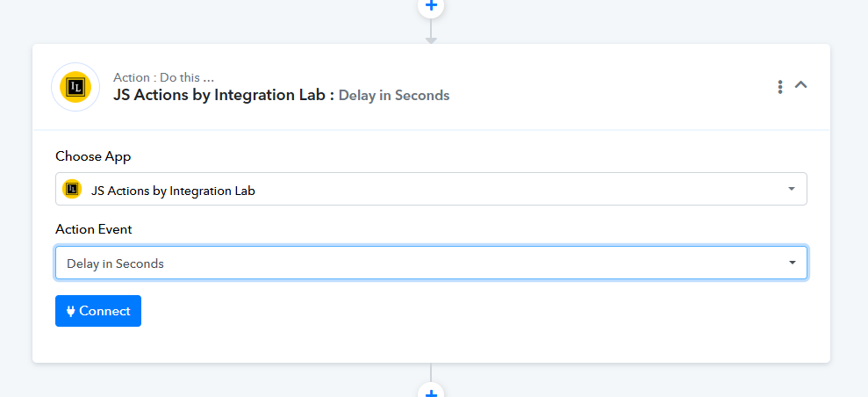Viewport: 868px width, 397px height.
Task: Click the gray "Delay in Seconds" header subtitle
Action: (x=394, y=96)
